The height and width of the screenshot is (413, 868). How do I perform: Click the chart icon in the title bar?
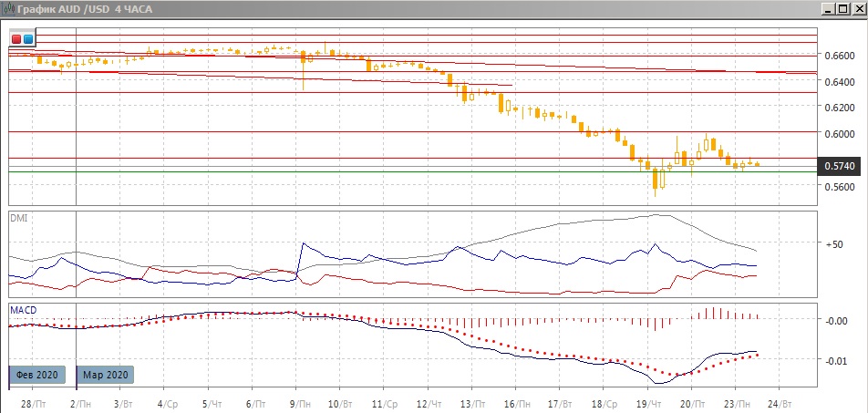[8, 8]
